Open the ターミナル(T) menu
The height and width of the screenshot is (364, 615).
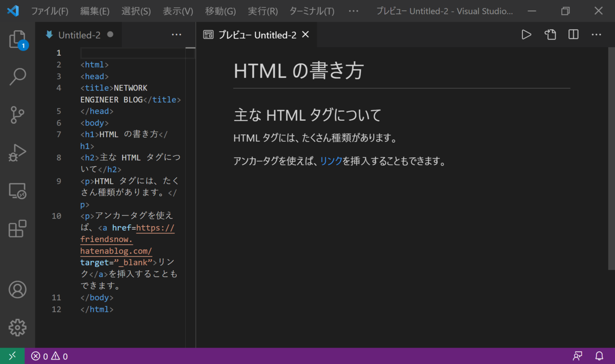(x=312, y=11)
